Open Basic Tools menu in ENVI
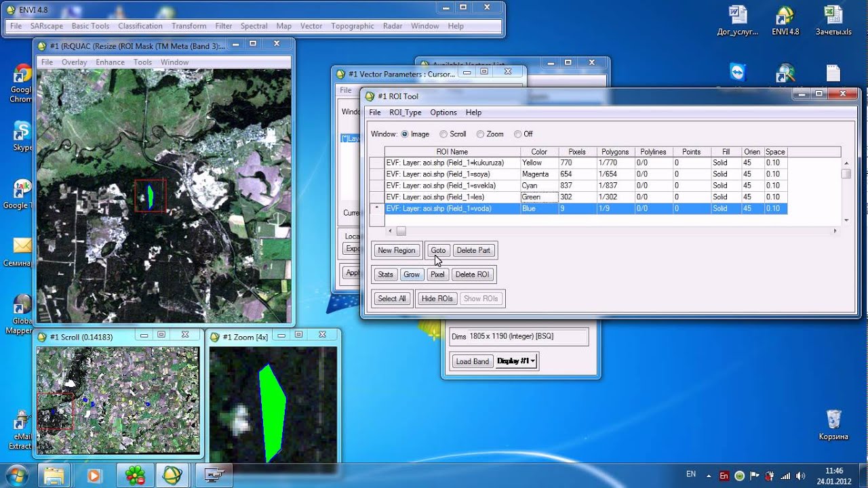Screen dimensions: 868x488 coord(90,26)
